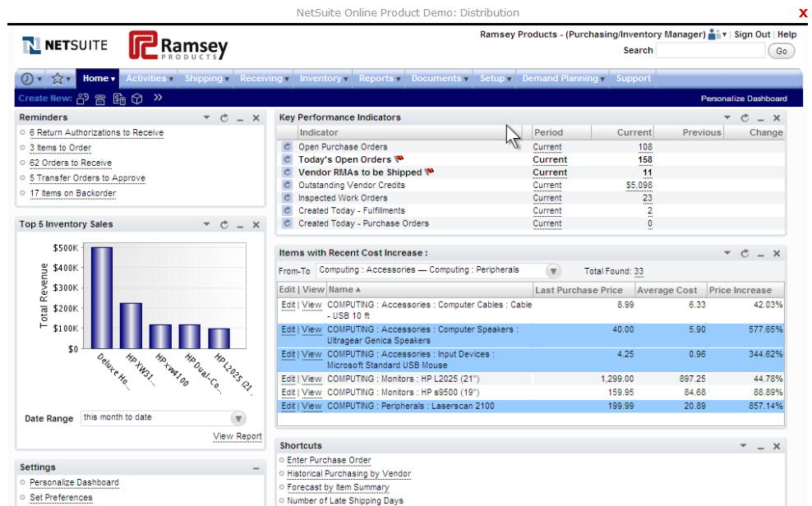This screenshot has height=506, width=812.
Task: Refresh the Reminders portlet
Action: [224, 118]
